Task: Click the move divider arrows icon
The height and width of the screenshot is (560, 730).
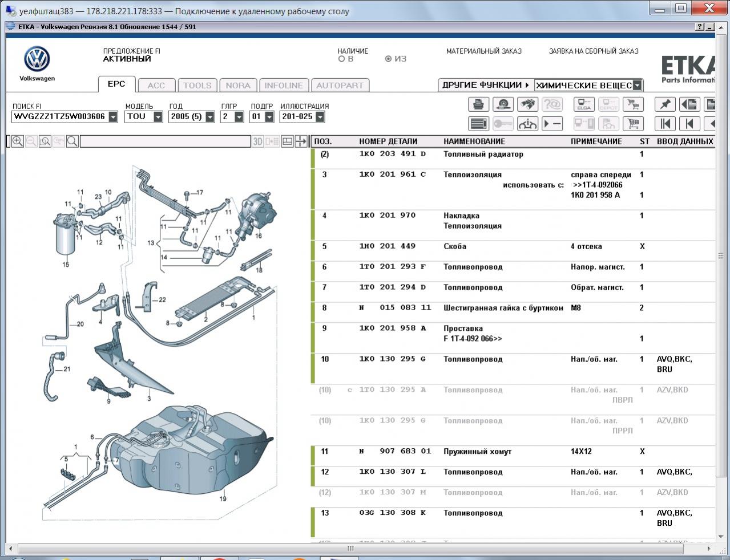Action: pyautogui.click(x=301, y=141)
